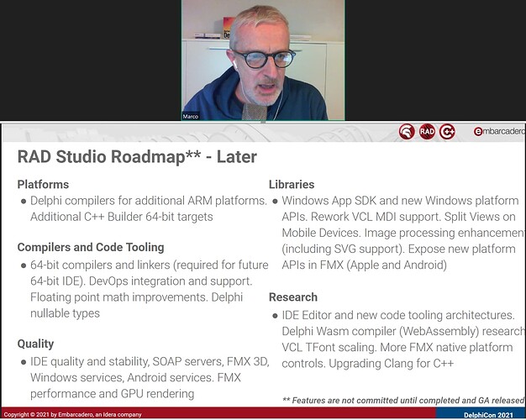Click the line 'Windows App SDK and new Windows platform'
The height and width of the screenshot is (420, 526).
tap(400, 201)
